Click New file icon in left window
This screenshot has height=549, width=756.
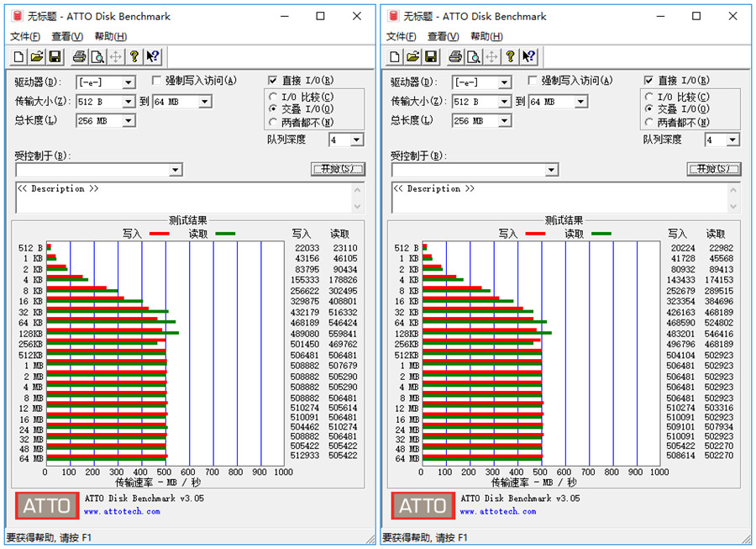click(18, 56)
